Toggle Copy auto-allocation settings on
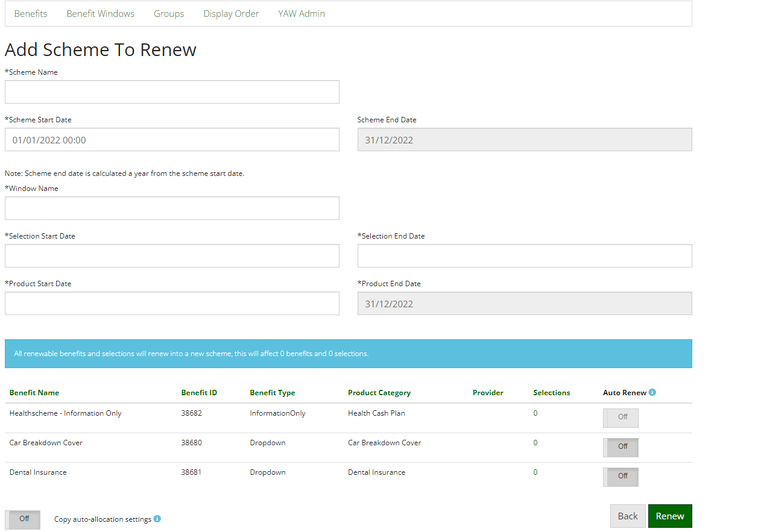This screenshot has height=532, width=758. (x=22, y=519)
